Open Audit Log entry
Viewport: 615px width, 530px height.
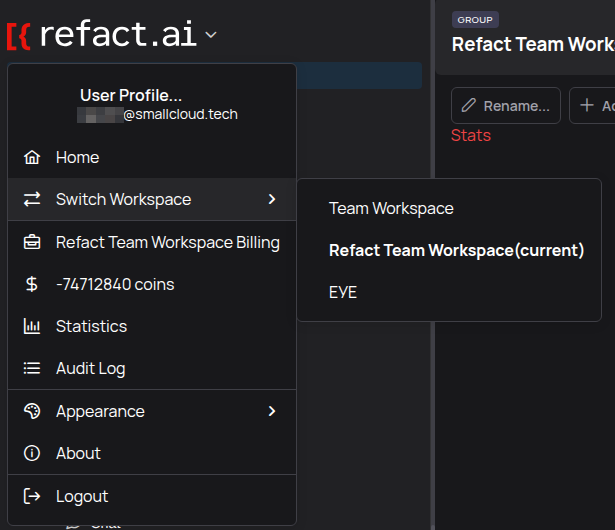[x=152, y=368]
